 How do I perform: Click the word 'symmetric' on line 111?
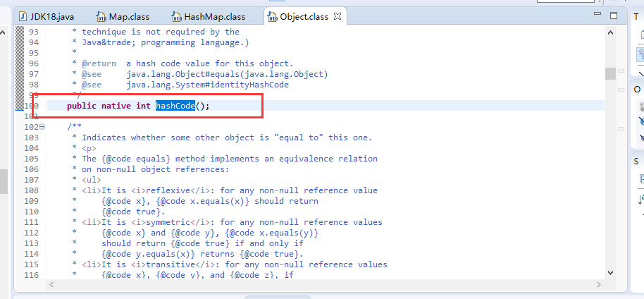click(x=168, y=222)
